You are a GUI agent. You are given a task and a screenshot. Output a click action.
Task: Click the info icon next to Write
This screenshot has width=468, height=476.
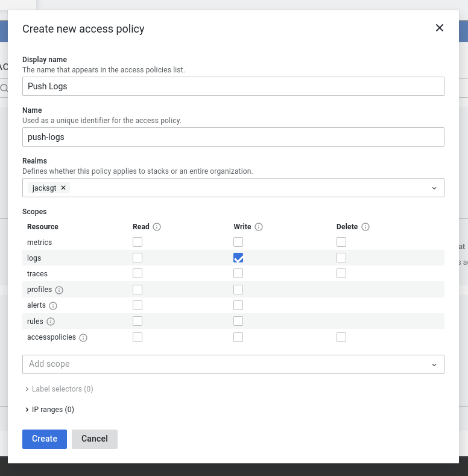(259, 227)
